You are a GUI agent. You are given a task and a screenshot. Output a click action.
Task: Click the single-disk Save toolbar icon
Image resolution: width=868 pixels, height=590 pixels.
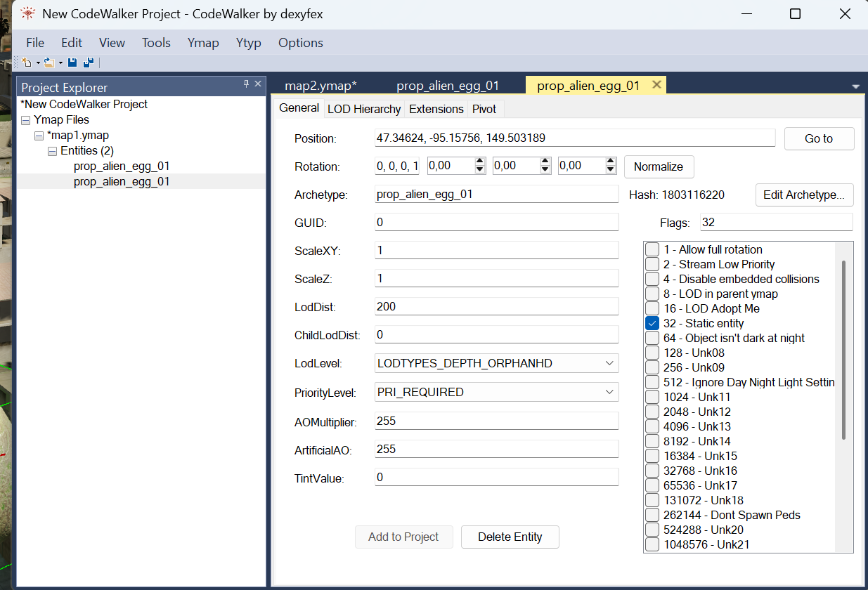tap(72, 63)
